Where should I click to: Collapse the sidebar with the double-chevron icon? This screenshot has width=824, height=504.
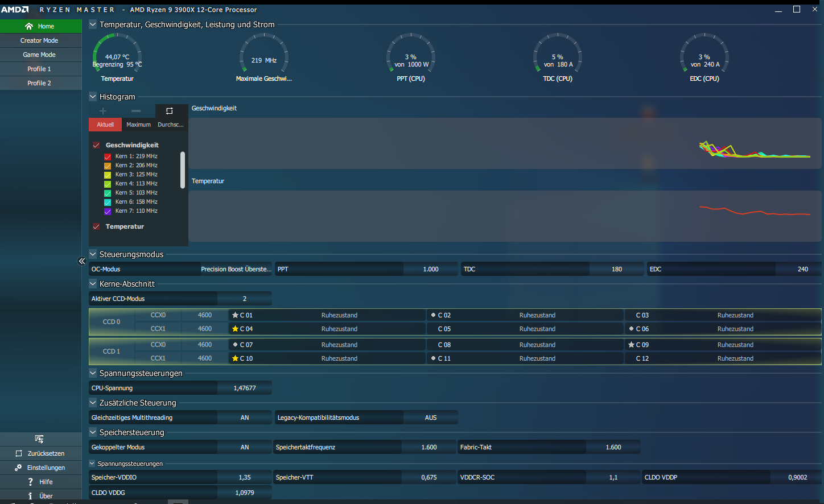[81, 261]
